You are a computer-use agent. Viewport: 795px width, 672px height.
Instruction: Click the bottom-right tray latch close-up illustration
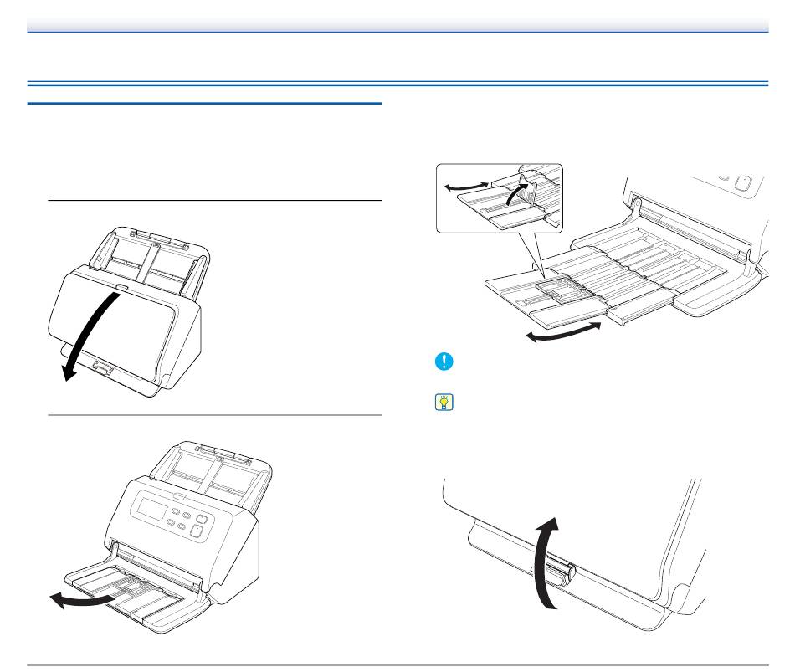tap(574, 554)
